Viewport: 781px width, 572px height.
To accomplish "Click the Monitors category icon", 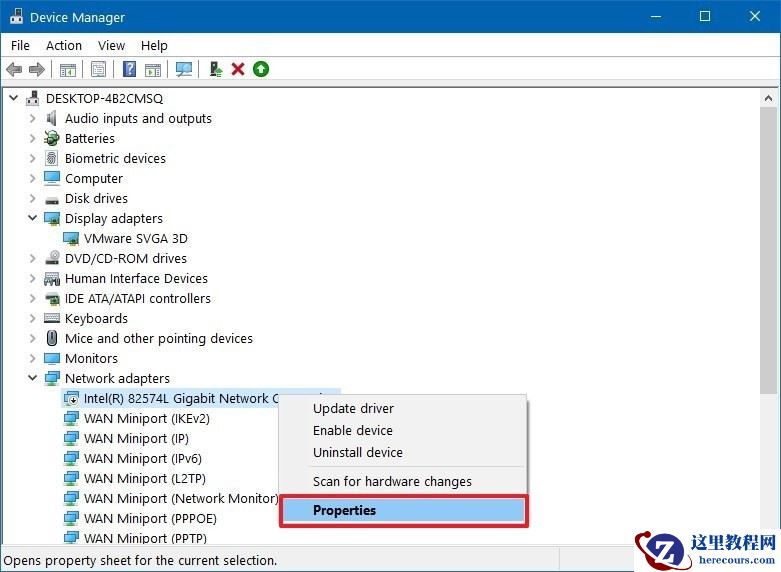I will point(52,358).
